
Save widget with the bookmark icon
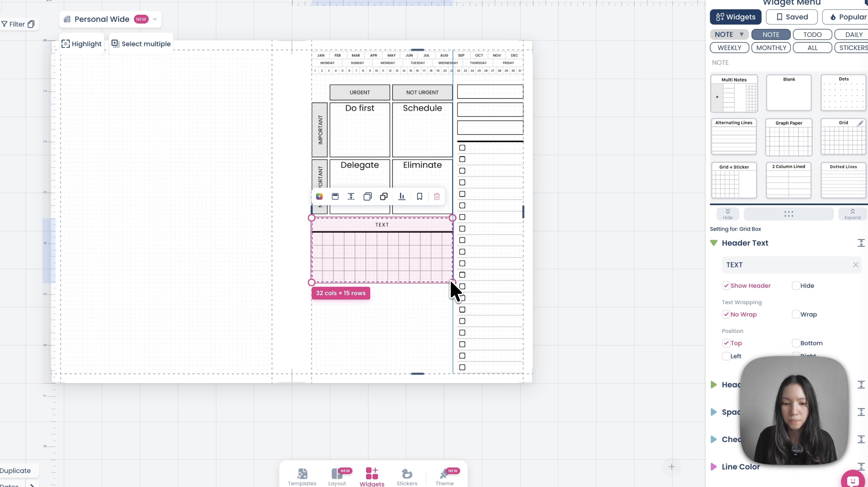tap(419, 196)
